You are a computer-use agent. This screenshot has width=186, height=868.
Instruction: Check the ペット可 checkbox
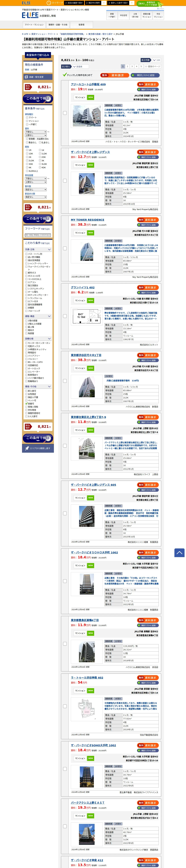click(x=26, y=400)
